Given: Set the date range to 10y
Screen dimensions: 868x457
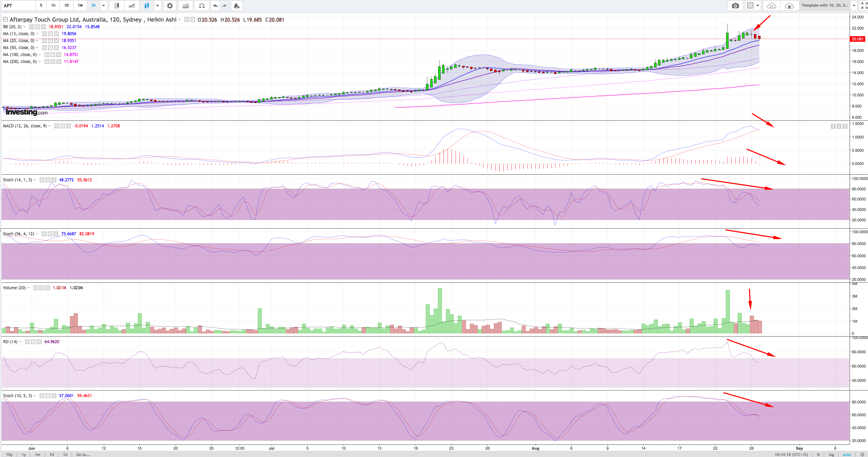Looking at the screenshot, I should click(9, 455).
